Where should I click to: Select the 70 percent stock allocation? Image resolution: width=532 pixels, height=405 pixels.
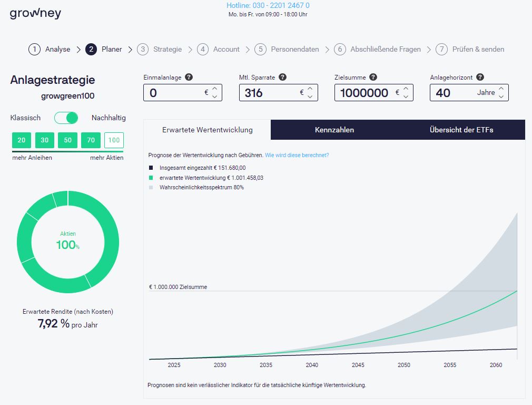coord(91,140)
